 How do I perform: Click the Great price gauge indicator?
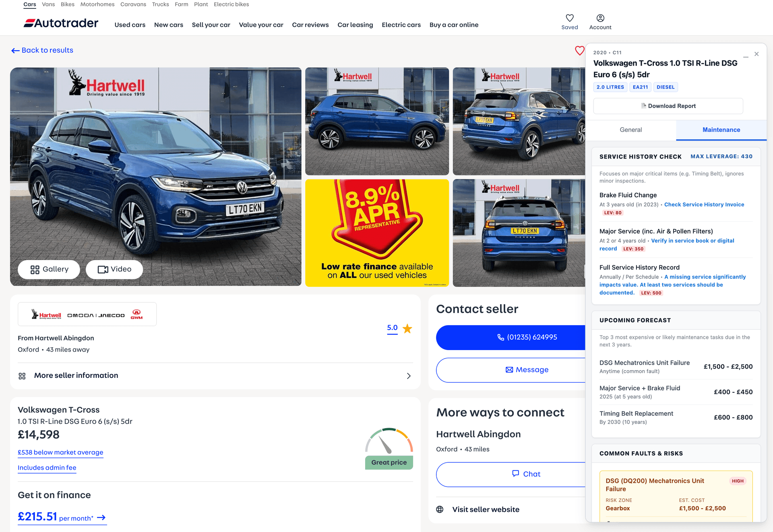[x=389, y=448]
